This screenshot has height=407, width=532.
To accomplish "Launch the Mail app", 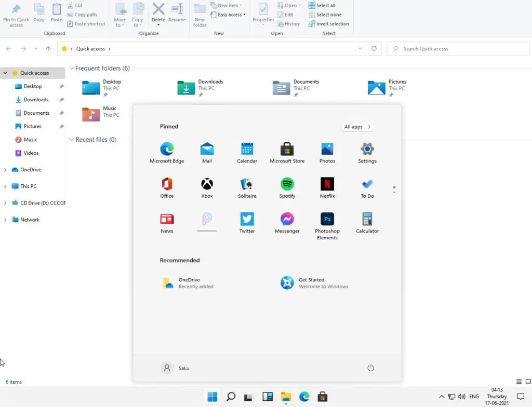I will pyautogui.click(x=207, y=153).
